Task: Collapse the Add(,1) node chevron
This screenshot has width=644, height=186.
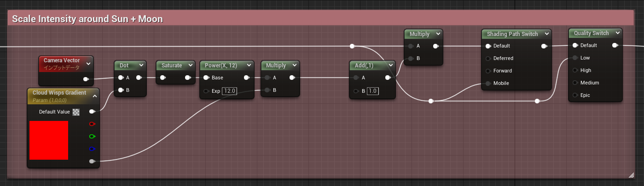Action: (x=390, y=66)
